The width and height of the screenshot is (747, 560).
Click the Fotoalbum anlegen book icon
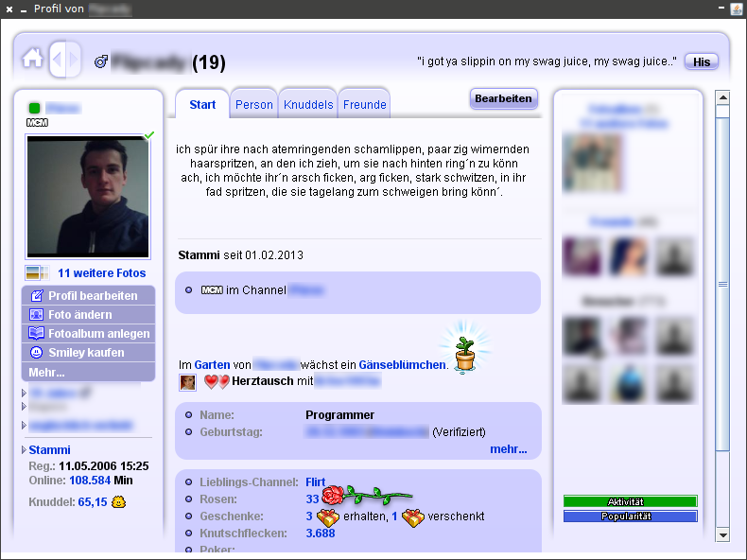pyautogui.click(x=37, y=333)
